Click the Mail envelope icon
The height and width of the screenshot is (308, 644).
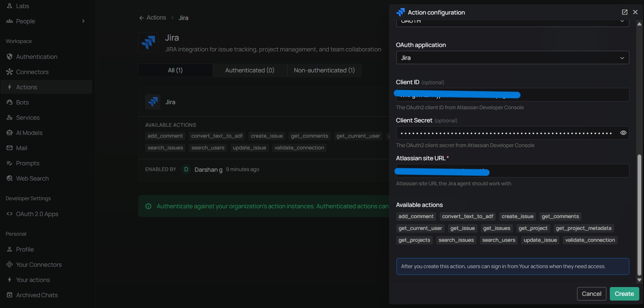click(x=9, y=148)
